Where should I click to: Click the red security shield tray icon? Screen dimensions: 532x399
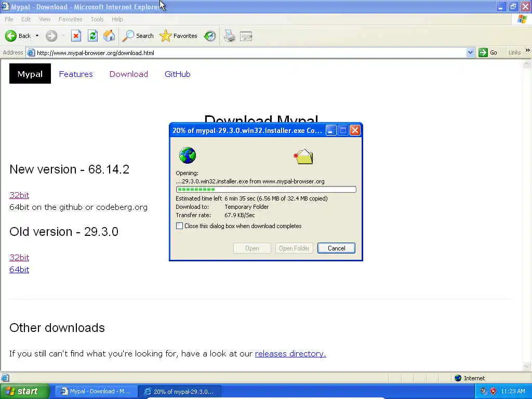click(x=494, y=391)
